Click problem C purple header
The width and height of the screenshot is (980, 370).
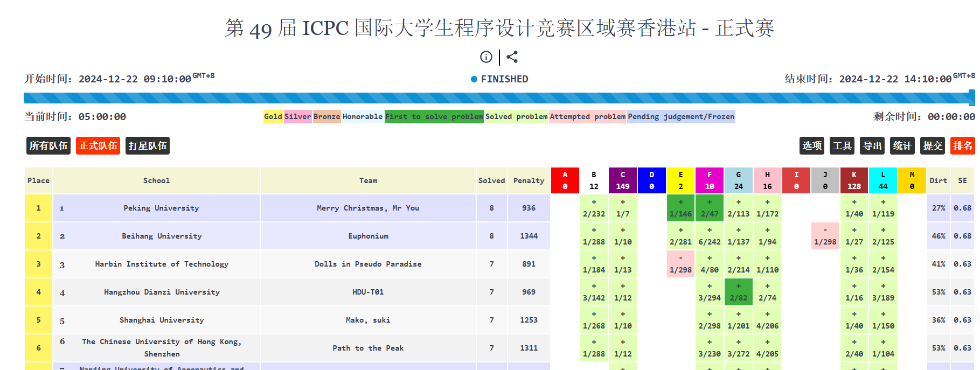pyautogui.click(x=623, y=180)
